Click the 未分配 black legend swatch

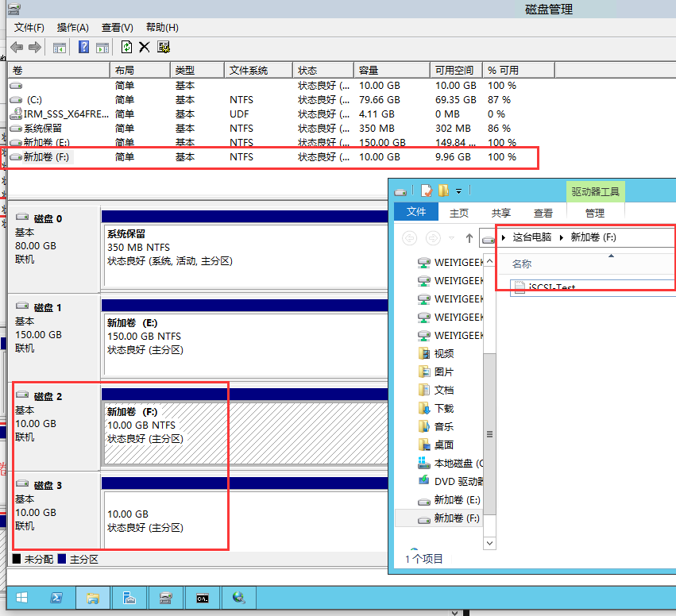17,559
